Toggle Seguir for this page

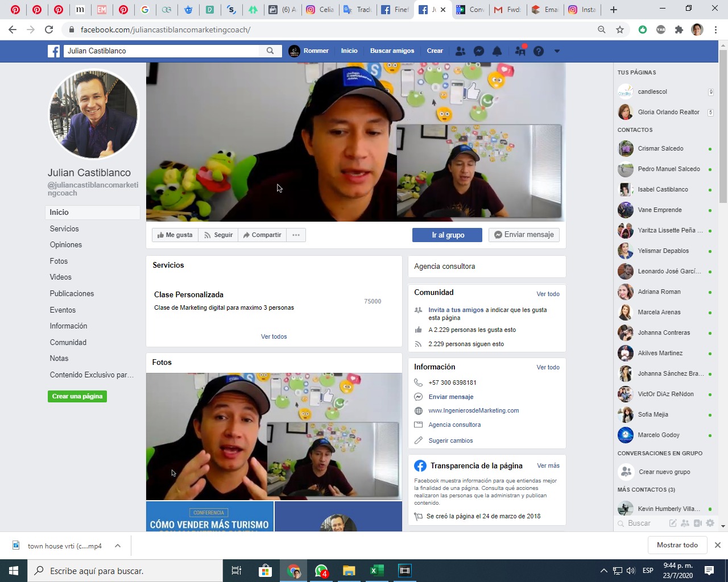tap(218, 235)
